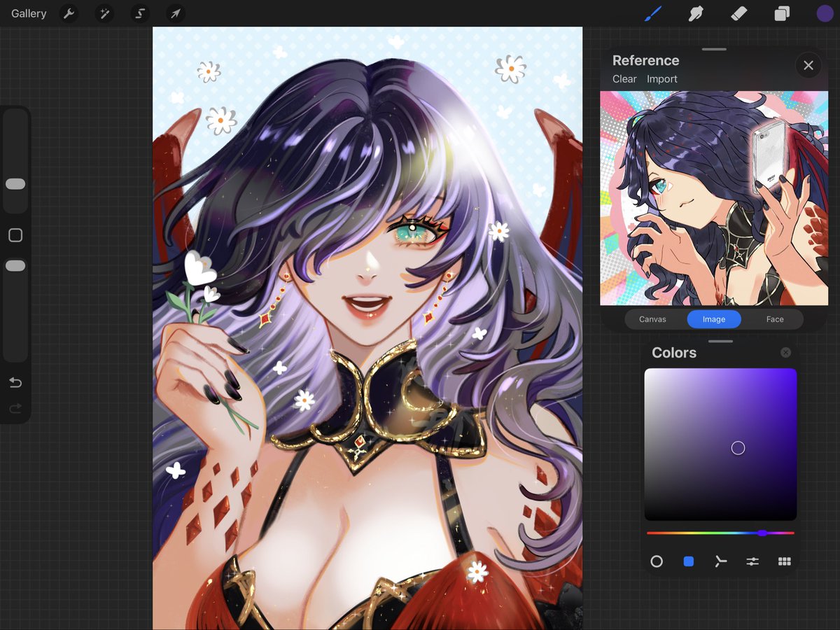Viewport: 840px width, 630px height.
Task: Open the Layers panel
Action: [x=783, y=13]
